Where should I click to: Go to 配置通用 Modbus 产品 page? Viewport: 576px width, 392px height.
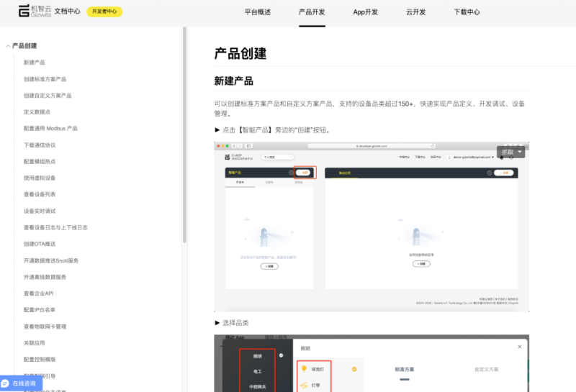[x=50, y=129]
